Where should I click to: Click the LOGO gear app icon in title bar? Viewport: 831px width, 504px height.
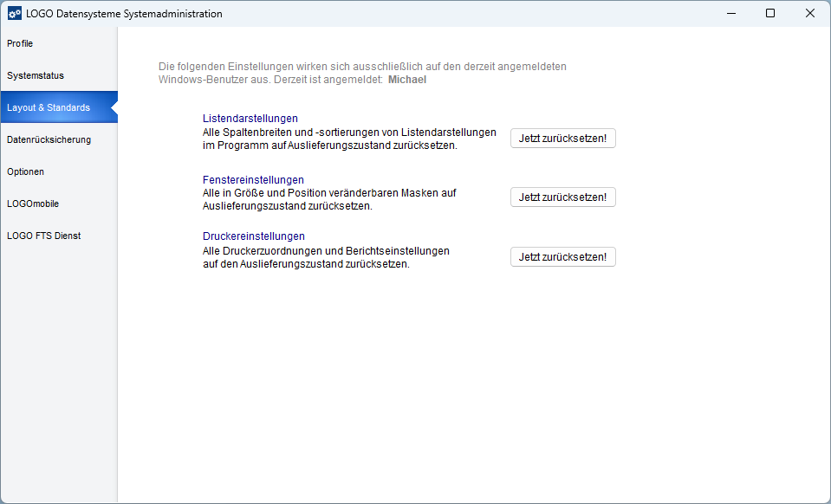[15, 14]
